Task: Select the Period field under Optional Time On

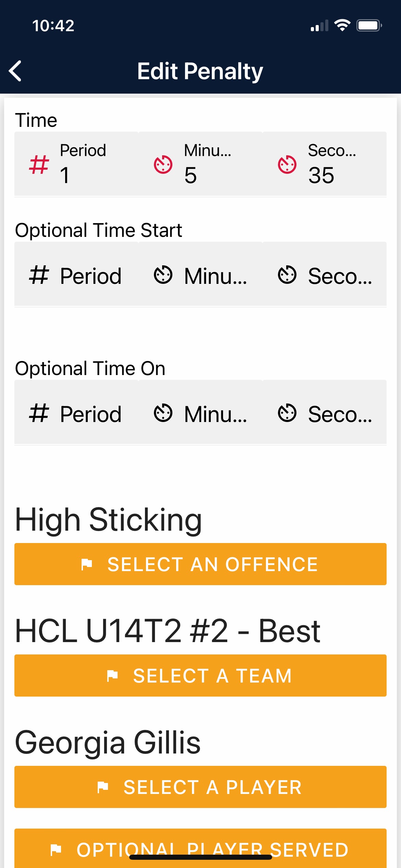Action: click(x=76, y=412)
